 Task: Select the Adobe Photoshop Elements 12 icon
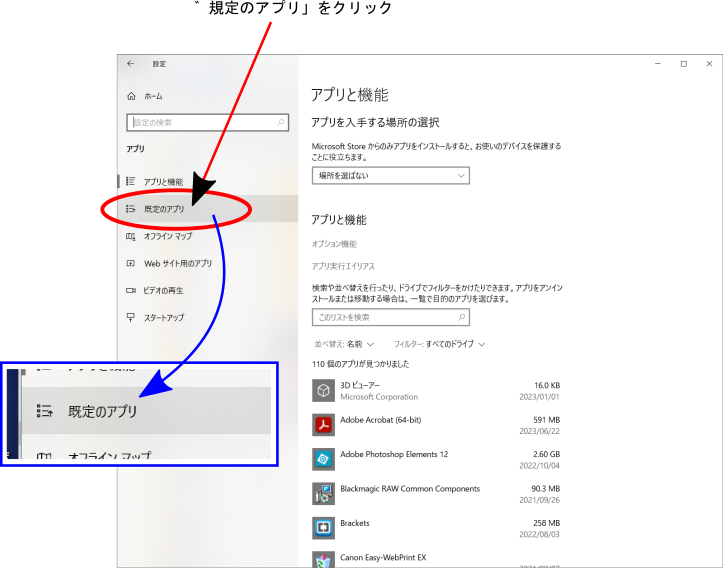(323, 459)
